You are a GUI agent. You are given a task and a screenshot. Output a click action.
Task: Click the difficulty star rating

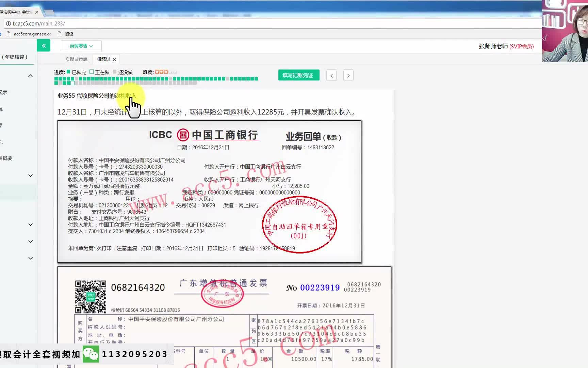pyautogui.click(x=166, y=72)
